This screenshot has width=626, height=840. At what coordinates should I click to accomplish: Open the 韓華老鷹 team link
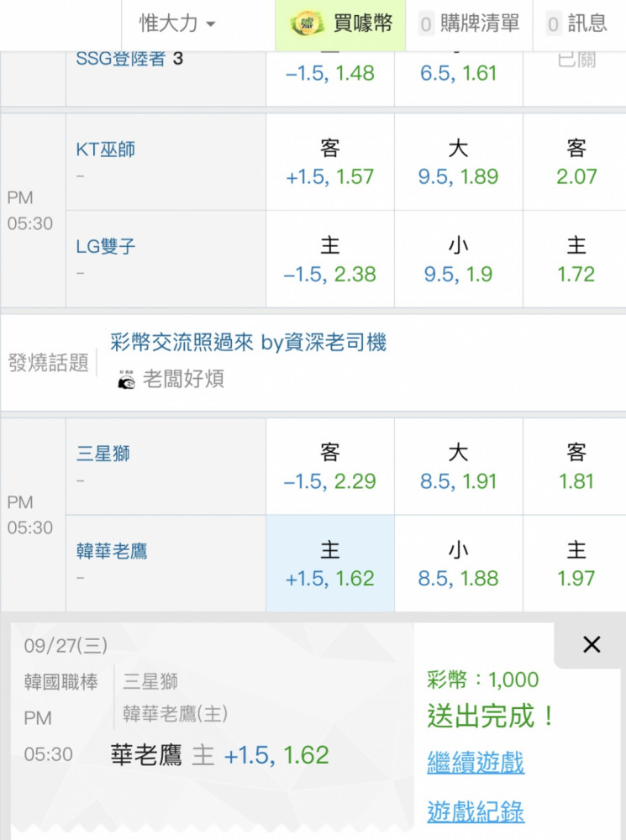pos(112,551)
